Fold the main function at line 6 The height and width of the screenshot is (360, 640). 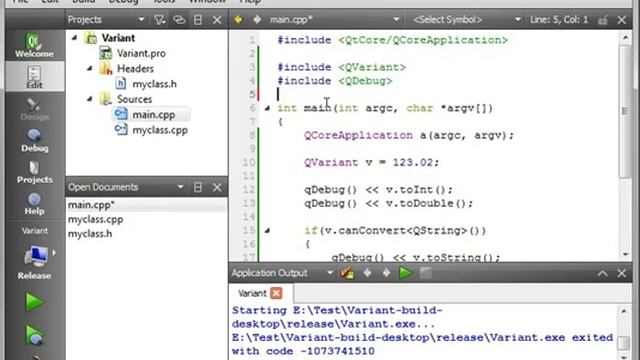[x=267, y=108]
